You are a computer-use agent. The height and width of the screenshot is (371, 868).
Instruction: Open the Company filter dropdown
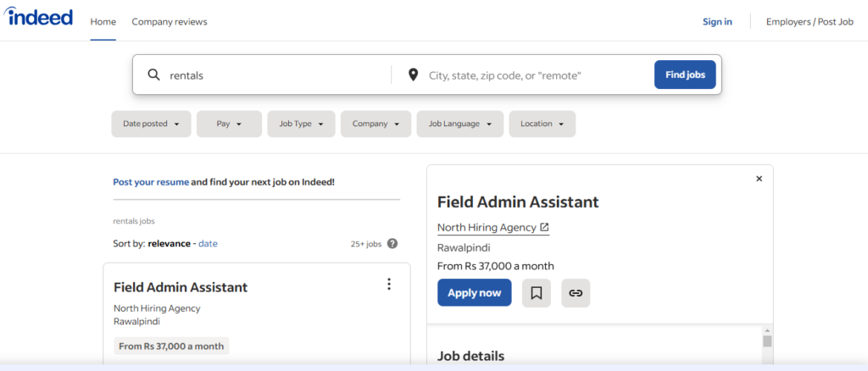pyautogui.click(x=376, y=124)
